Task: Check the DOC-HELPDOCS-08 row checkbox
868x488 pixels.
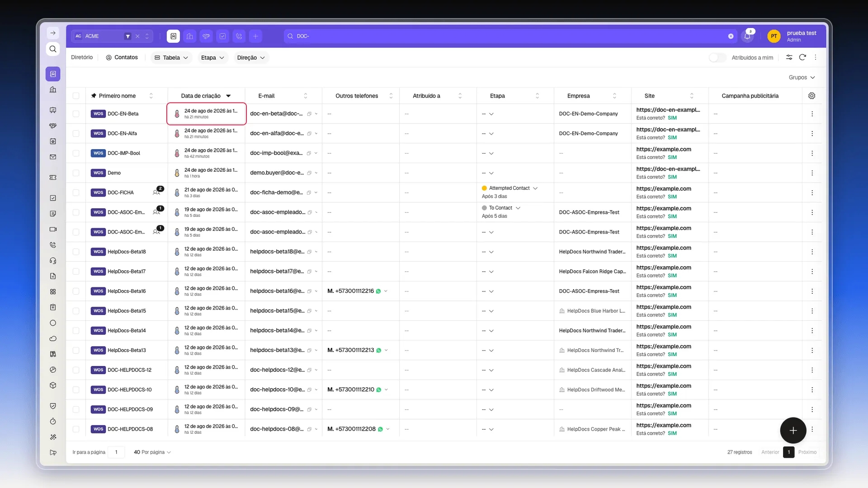Action: point(76,429)
